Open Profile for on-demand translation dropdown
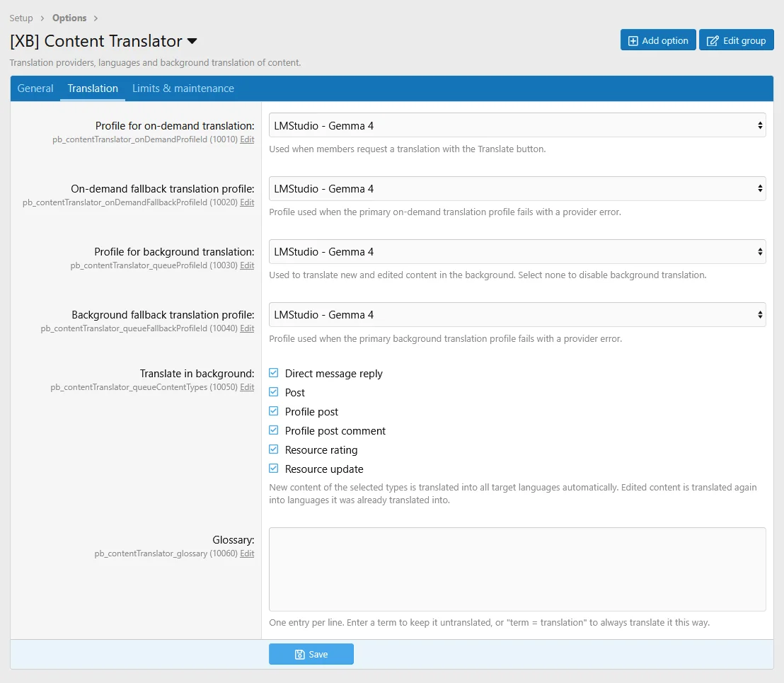The height and width of the screenshot is (683, 784). (x=517, y=125)
